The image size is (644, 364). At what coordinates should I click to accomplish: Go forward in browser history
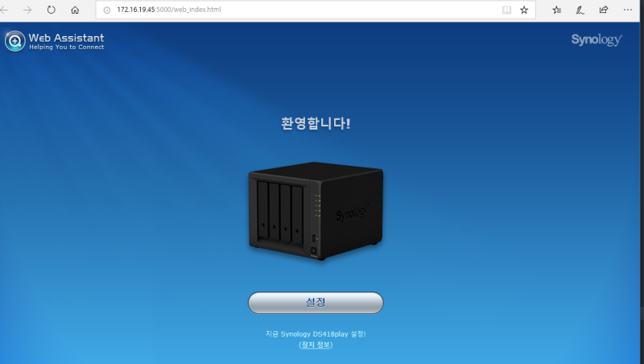point(27,10)
